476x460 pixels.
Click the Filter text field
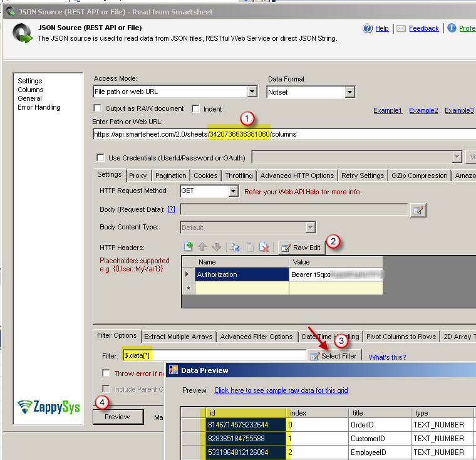[x=214, y=355]
